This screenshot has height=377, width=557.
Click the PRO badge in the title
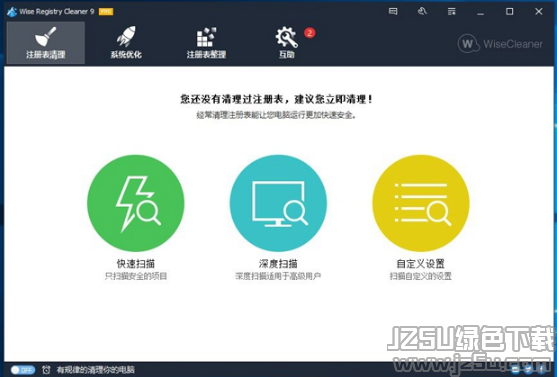(106, 12)
